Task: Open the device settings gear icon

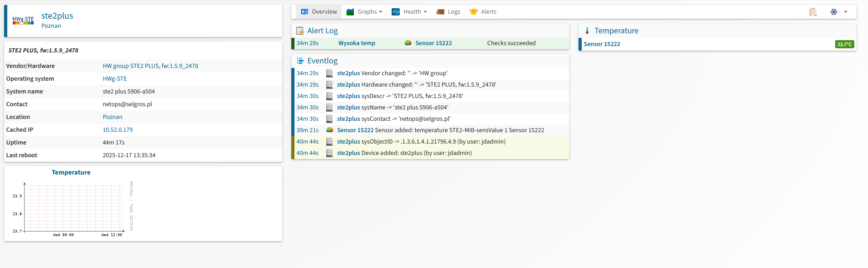Action: [834, 12]
